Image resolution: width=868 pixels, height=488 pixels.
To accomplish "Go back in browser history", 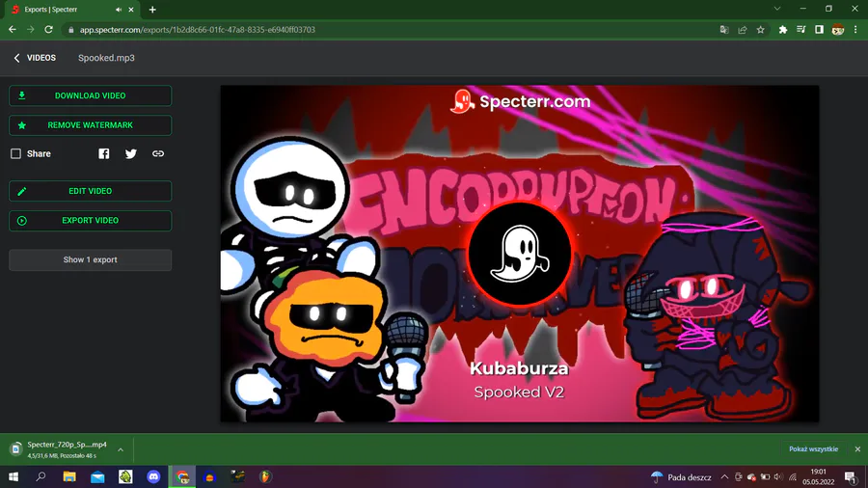I will pos(13,29).
